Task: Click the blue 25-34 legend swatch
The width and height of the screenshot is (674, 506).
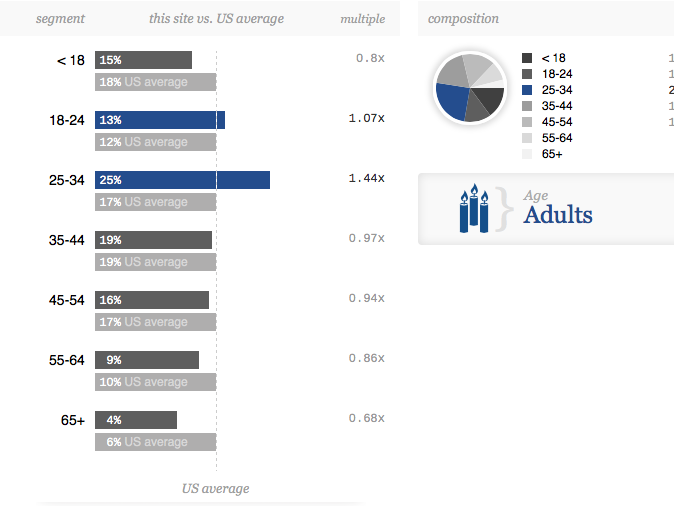Action: click(527, 90)
